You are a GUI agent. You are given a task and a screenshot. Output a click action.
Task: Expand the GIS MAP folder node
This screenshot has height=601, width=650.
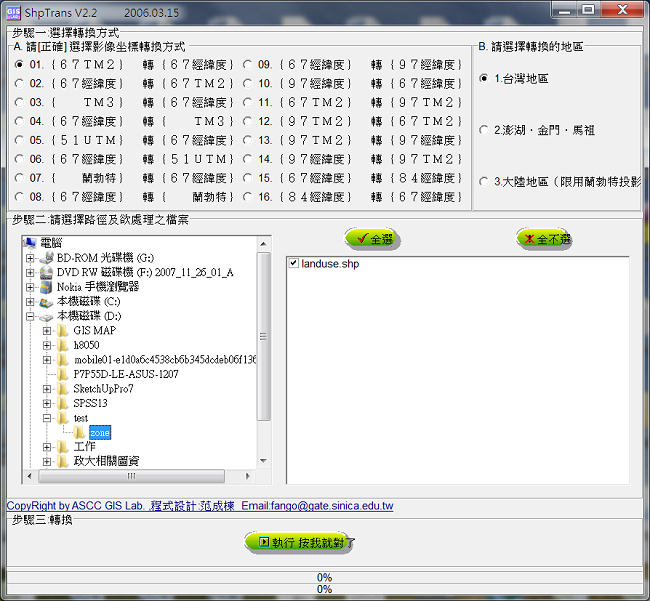coord(47,331)
